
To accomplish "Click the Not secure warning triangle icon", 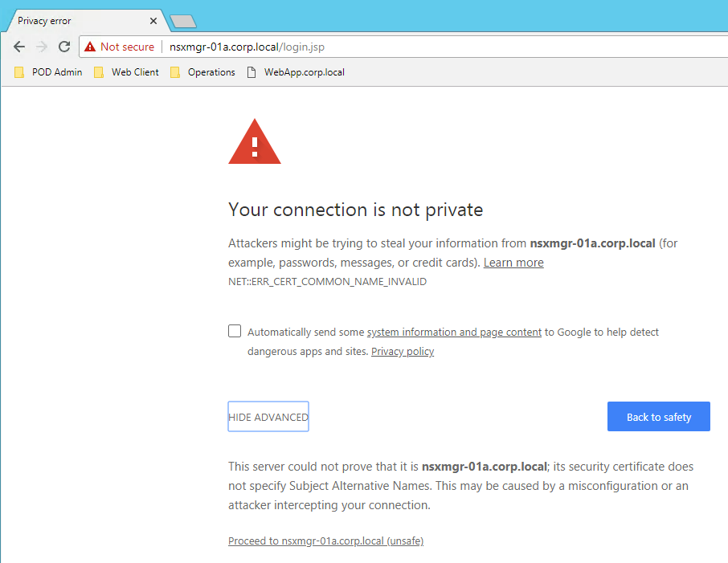I will [x=90, y=47].
